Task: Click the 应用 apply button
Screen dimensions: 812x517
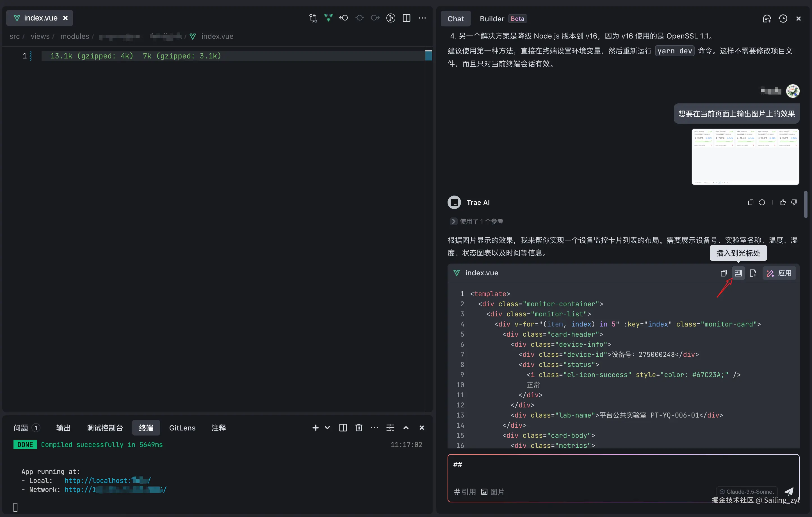Action: [779, 273]
